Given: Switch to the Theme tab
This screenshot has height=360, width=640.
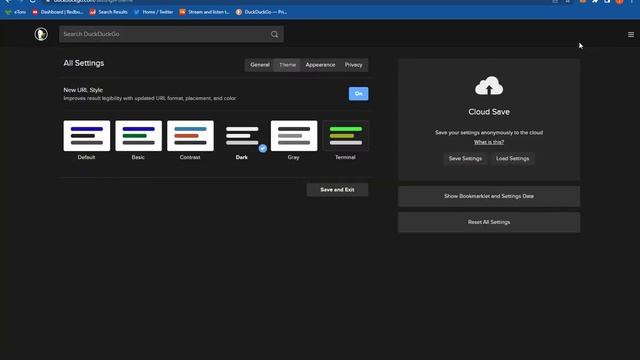Looking at the screenshot, I should tap(287, 65).
